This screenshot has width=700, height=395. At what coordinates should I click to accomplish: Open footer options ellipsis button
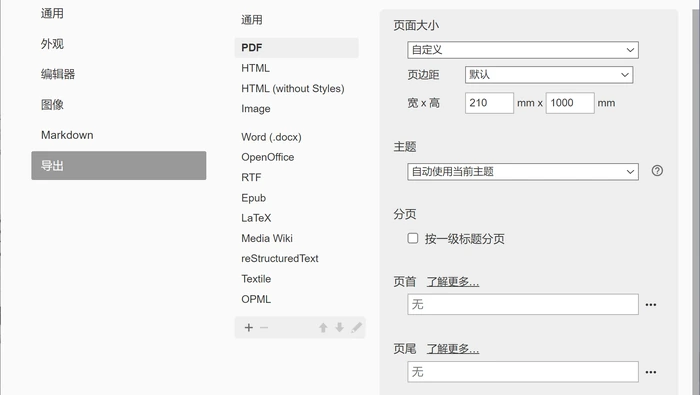click(x=651, y=372)
